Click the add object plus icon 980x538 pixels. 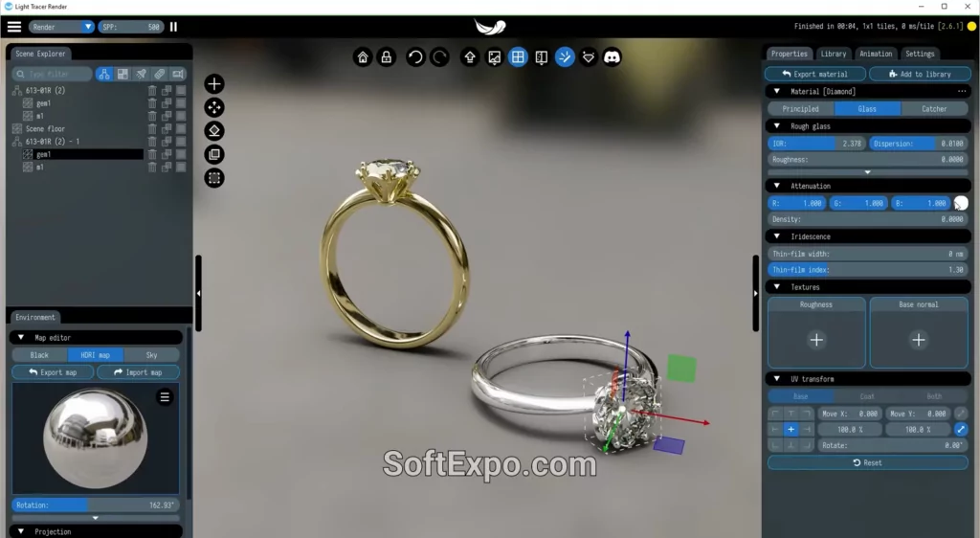[x=214, y=83]
